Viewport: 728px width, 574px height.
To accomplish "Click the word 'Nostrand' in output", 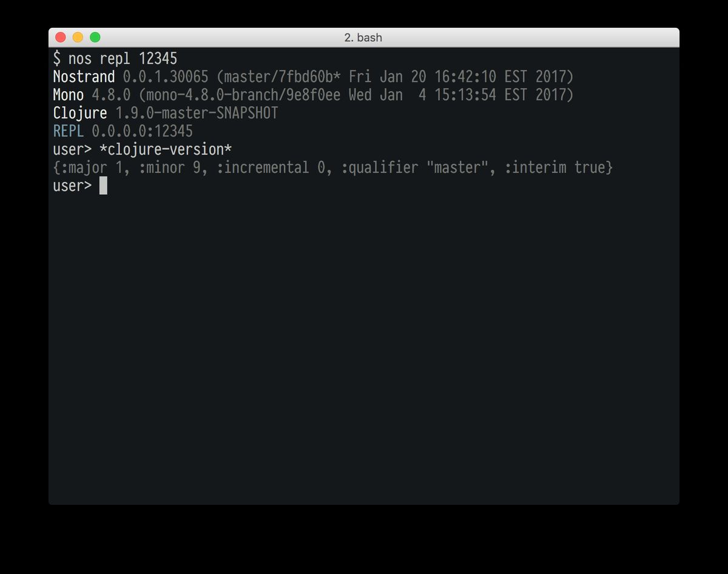I will tap(84, 77).
